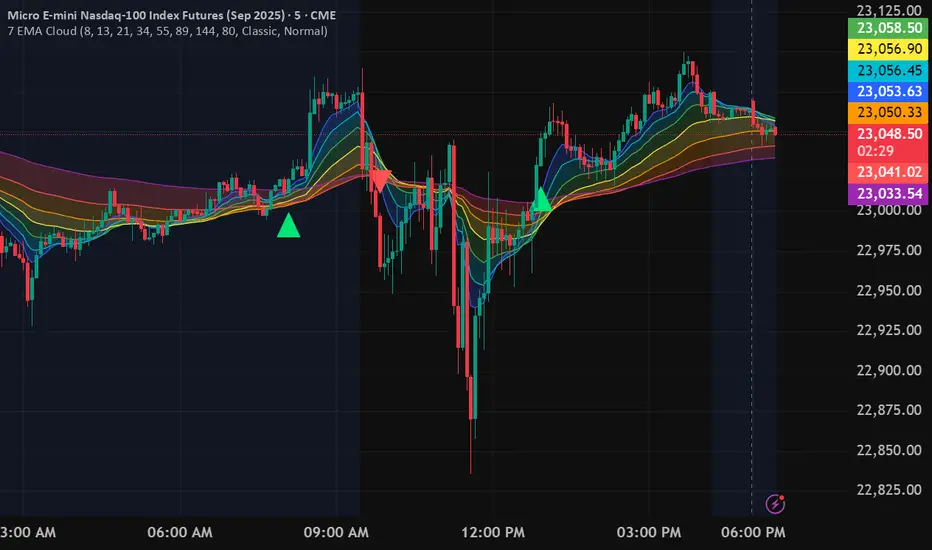Click the red 23,048.50 current price label
932x550 pixels.
[x=889, y=134]
